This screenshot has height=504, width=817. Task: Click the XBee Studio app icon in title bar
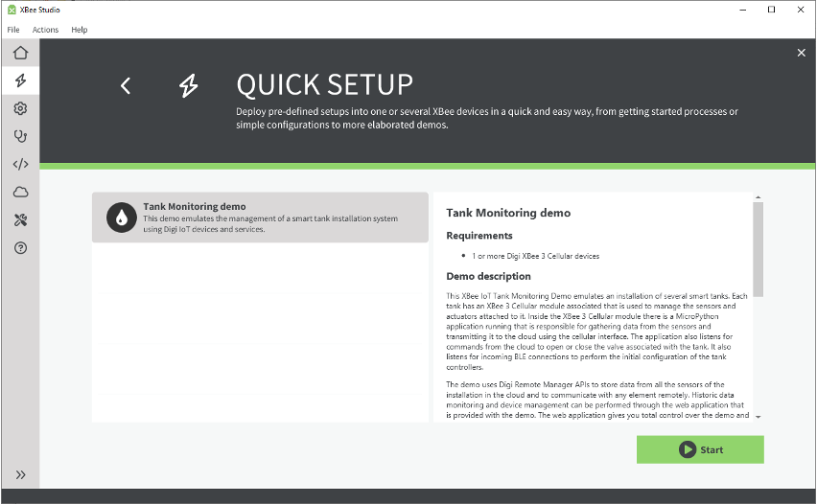(x=12, y=10)
